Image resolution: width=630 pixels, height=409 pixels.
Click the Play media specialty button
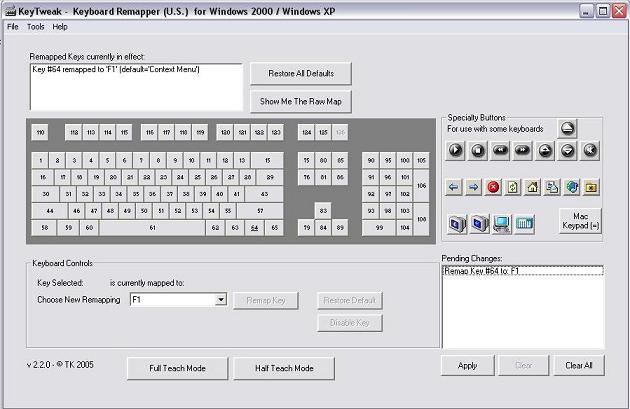tap(455, 150)
